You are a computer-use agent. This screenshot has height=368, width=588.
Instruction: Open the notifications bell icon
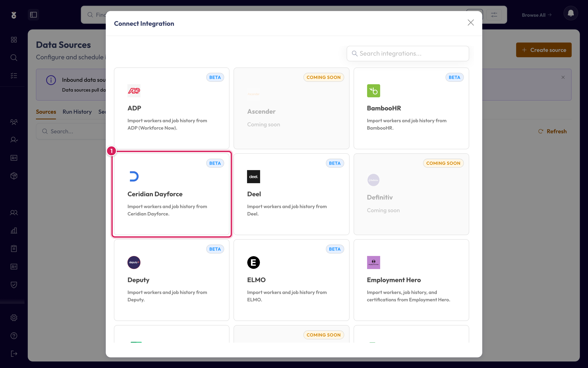(570, 13)
